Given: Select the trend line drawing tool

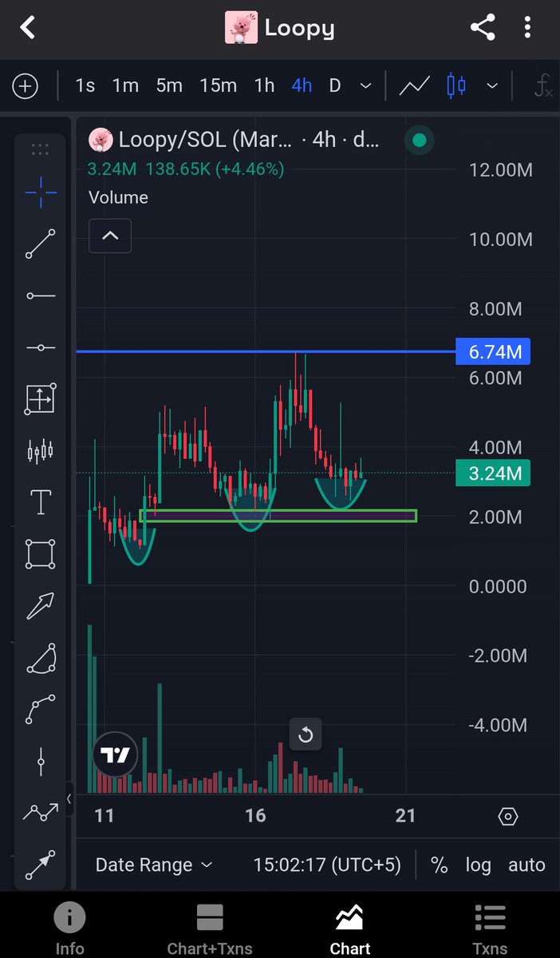Looking at the screenshot, I should [40, 244].
